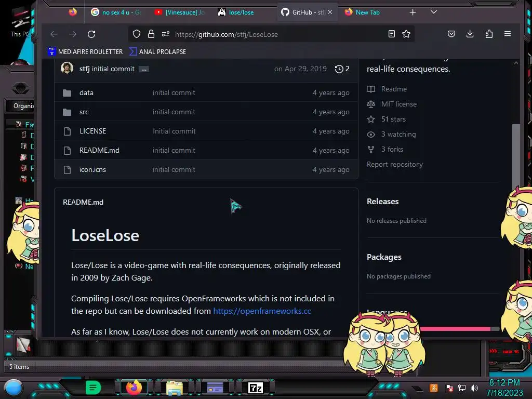Open the extensions puzzle icon

tap(489, 34)
